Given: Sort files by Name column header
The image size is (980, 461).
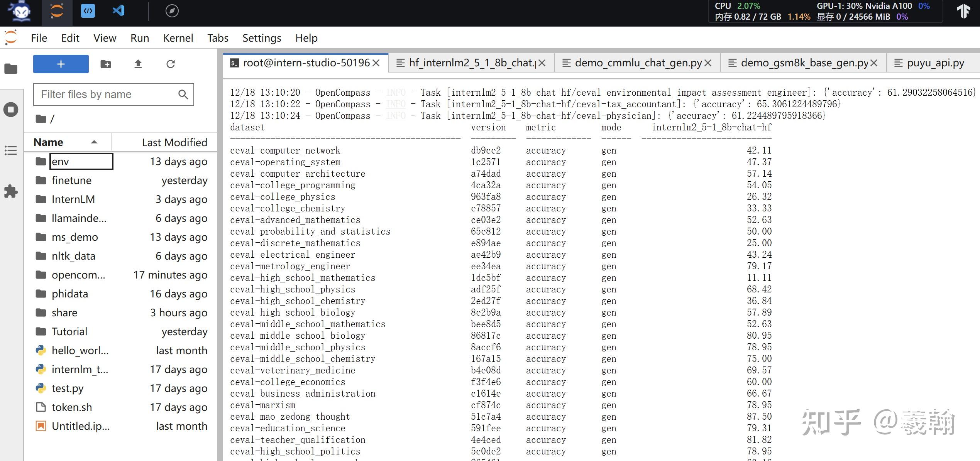Looking at the screenshot, I should tap(48, 142).
